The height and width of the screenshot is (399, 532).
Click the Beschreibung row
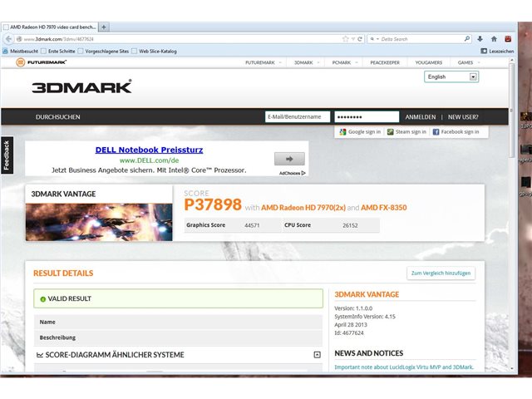click(x=178, y=337)
